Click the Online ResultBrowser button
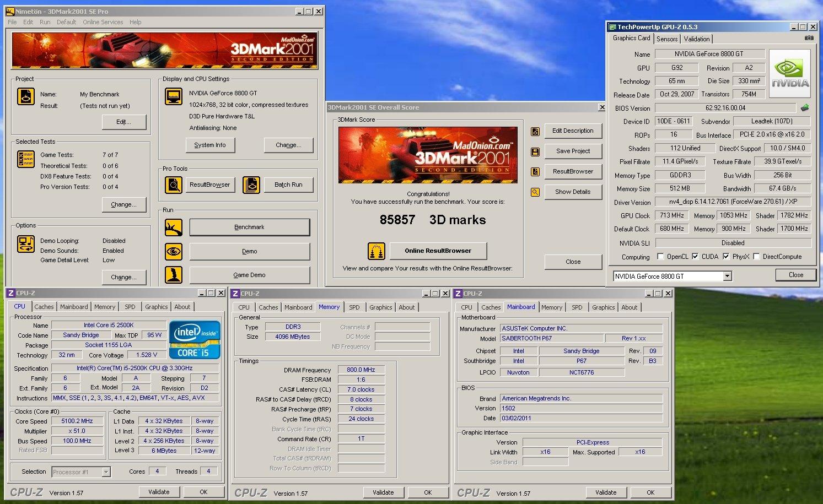Image resolution: width=823 pixels, height=504 pixels. tap(438, 251)
